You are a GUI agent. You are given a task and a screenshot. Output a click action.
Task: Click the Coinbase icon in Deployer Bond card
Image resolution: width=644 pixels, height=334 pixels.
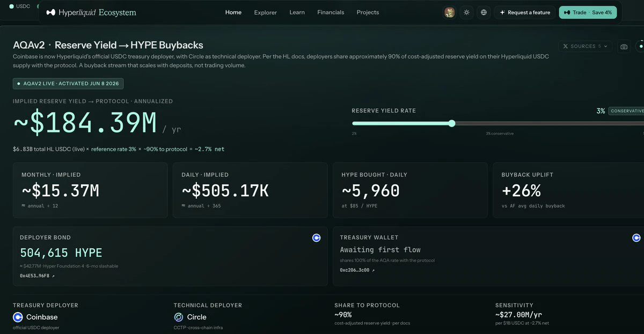click(x=317, y=237)
